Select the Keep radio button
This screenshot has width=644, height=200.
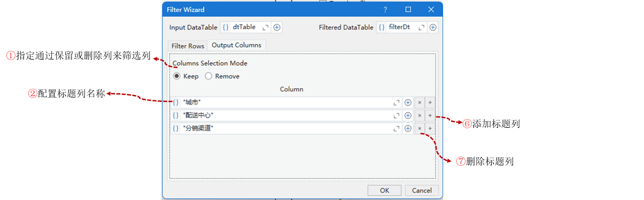177,76
